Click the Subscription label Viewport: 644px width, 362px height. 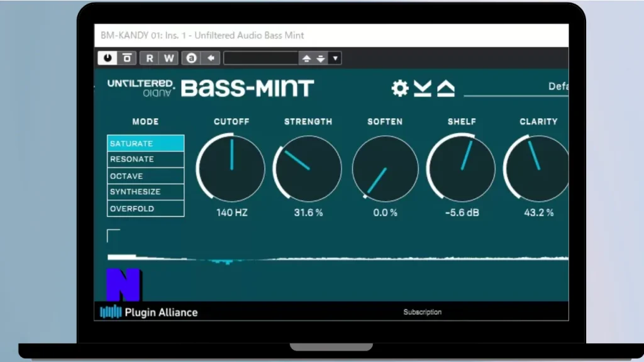pyautogui.click(x=422, y=312)
